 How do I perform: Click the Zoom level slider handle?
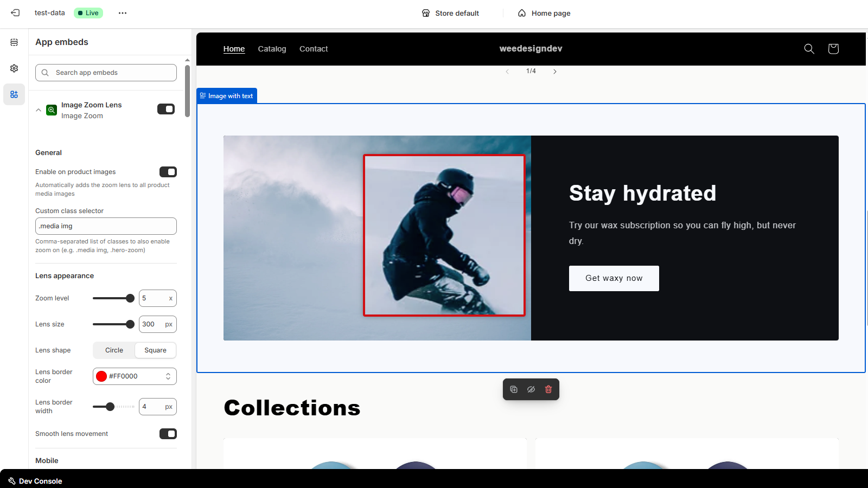[130, 298]
